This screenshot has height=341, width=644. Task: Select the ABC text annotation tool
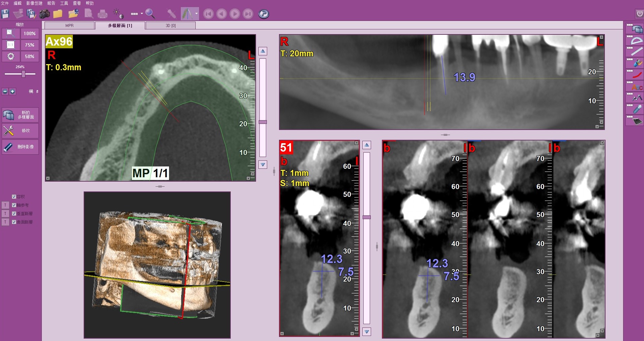click(636, 87)
